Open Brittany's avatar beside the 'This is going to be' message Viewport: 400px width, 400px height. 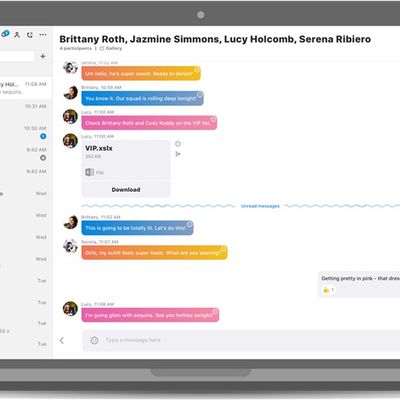(70, 222)
